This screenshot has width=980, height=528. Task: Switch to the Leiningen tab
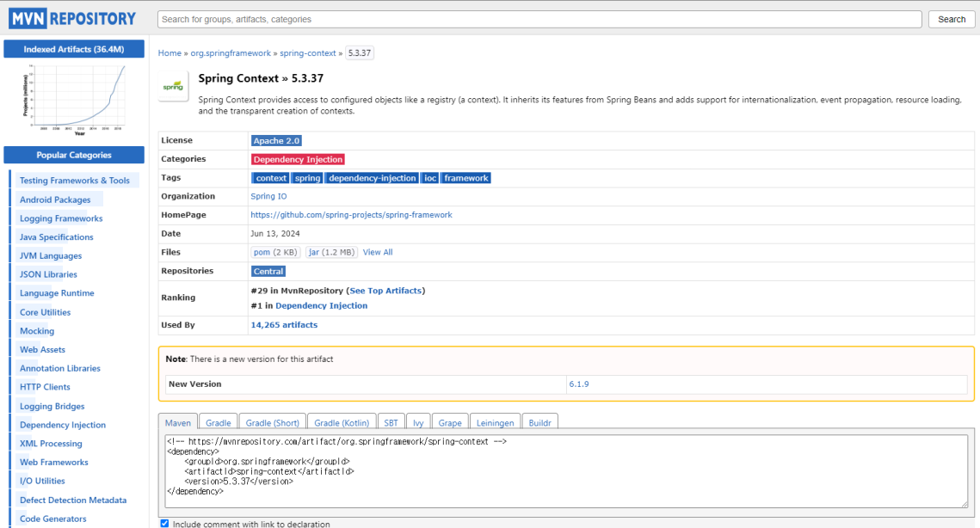pyautogui.click(x=495, y=422)
